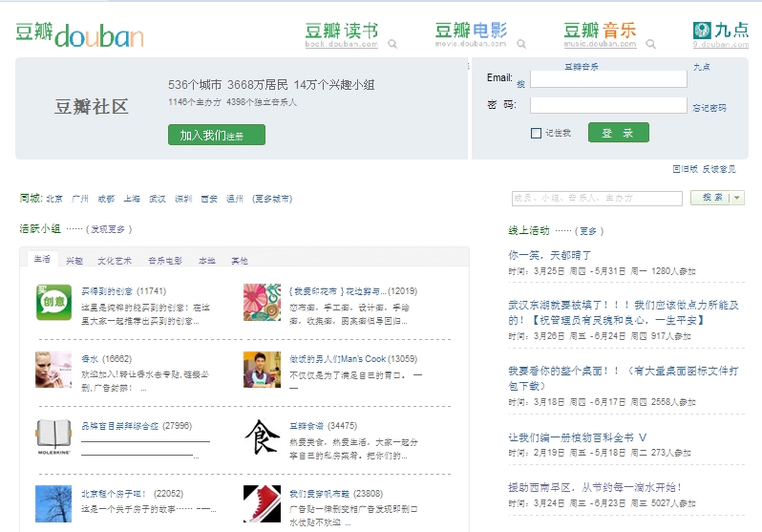
Task: Switch to the 兴趣 tab
Action: point(74,261)
